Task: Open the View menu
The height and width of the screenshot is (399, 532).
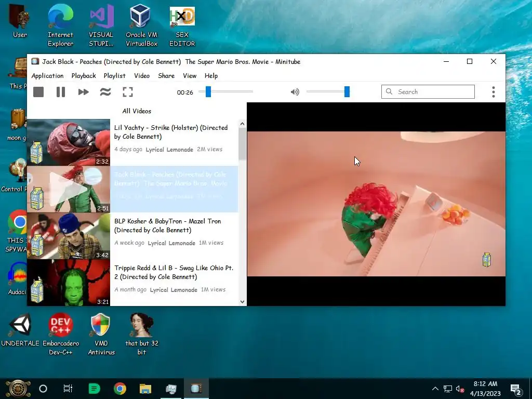Action: point(190,76)
